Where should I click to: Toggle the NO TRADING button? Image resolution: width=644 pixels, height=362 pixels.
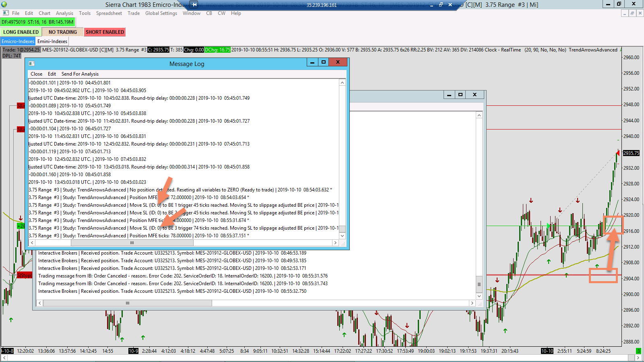point(63,32)
